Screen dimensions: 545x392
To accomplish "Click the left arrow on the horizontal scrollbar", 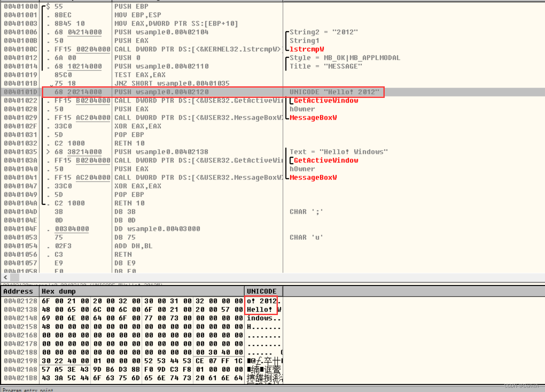I will [4, 277].
